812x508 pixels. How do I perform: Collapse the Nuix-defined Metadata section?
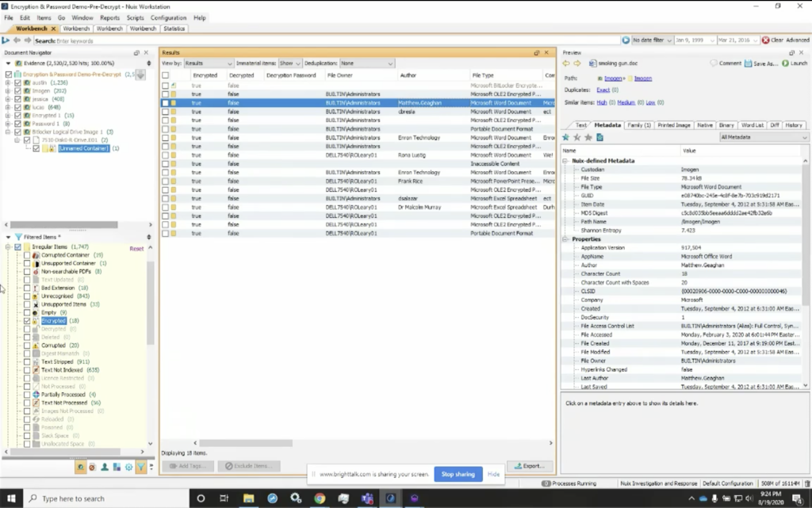click(x=565, y=161)
